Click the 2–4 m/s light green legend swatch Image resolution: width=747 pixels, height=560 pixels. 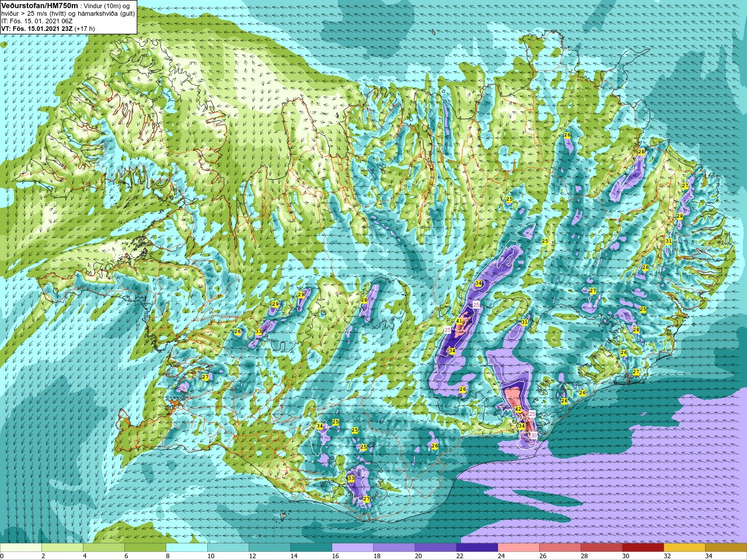(x=62, y=547)
